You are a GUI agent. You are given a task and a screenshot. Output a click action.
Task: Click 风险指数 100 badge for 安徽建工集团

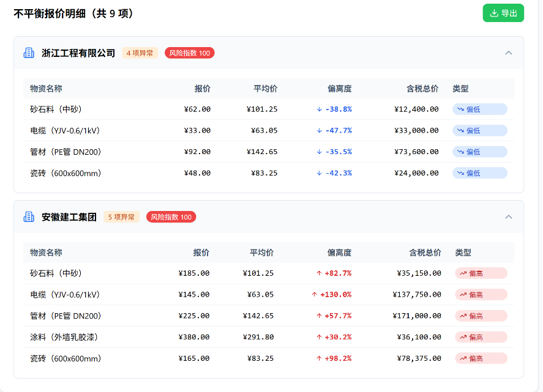coord(171,217)
